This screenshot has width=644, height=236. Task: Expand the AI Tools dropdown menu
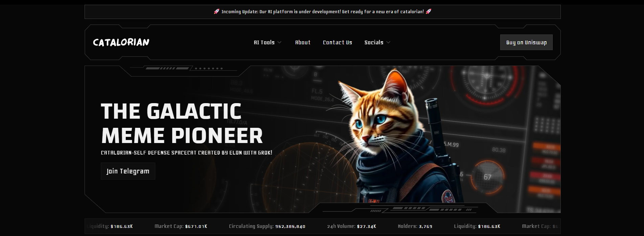coord(268,42)
